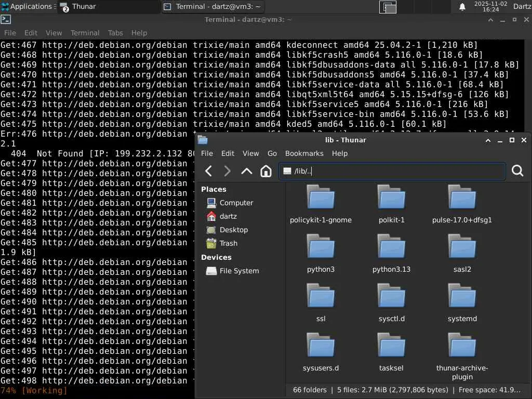This screenshot has width=532, height=399.
Task: Open notifications bell icon
Action: click(462, 7)
